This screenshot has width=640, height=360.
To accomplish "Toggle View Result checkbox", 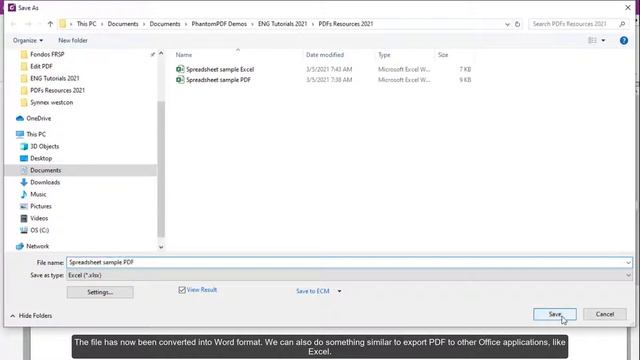I will point(182,290).
